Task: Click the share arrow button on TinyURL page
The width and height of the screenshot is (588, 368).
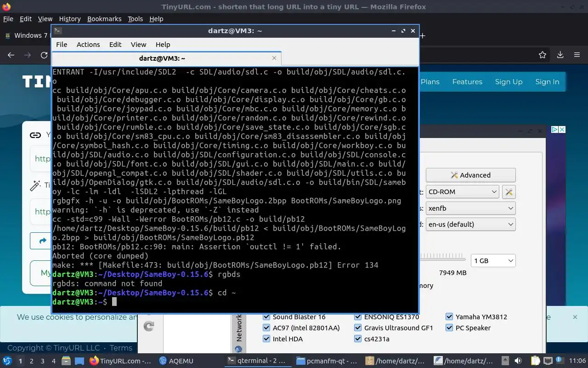Action: [x=43, y=241]
